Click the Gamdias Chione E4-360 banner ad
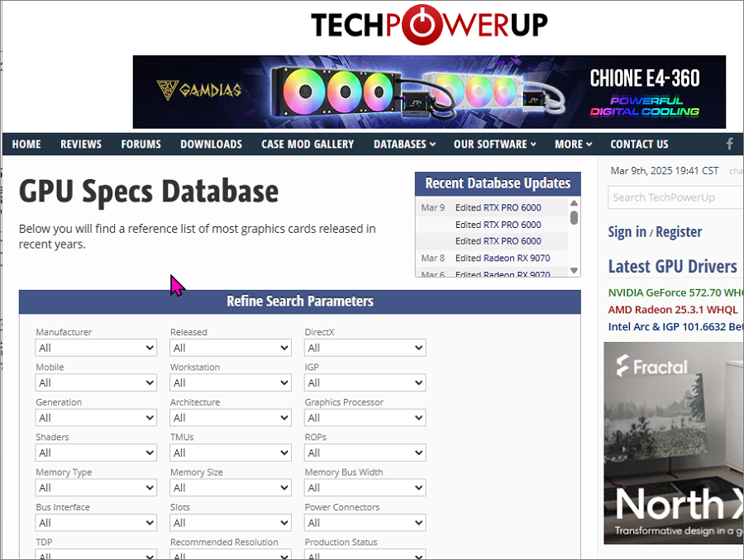The width and height of the screenshot is (744, 560). click(429, 92)
